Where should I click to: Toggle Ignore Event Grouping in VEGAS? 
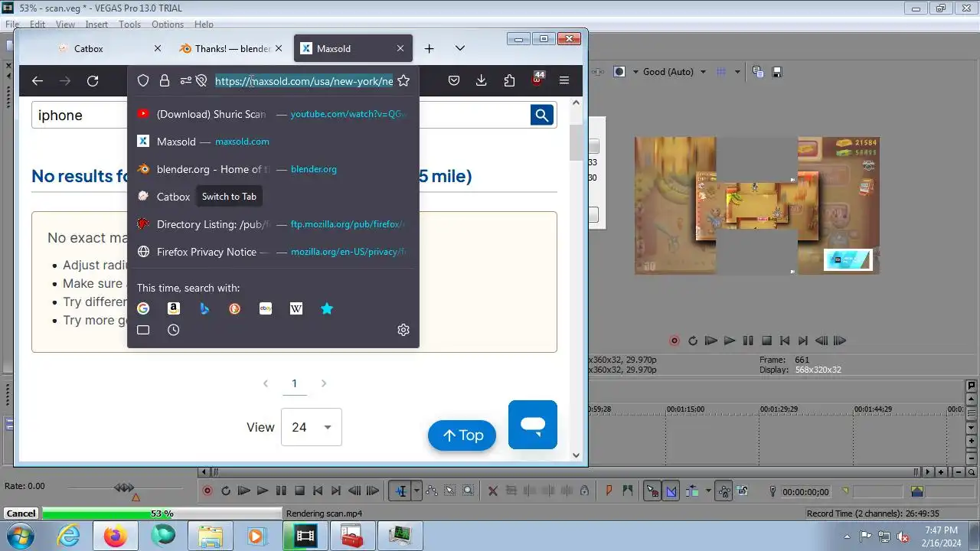tap(743, 491)
